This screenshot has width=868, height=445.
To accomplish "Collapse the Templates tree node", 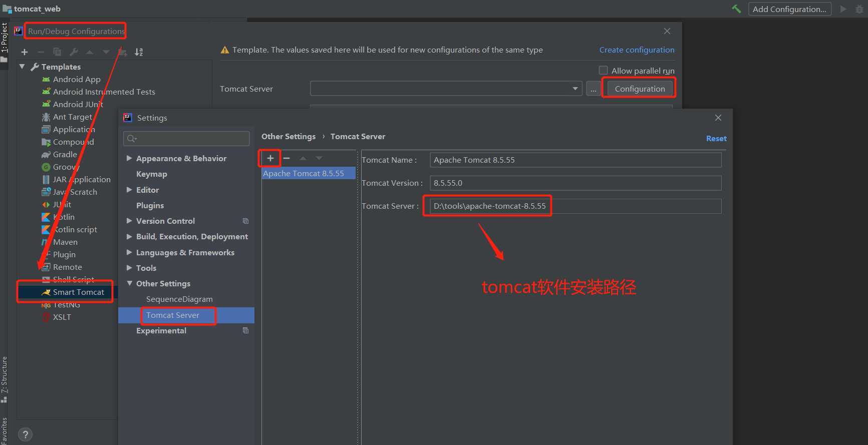I will 22,67.
